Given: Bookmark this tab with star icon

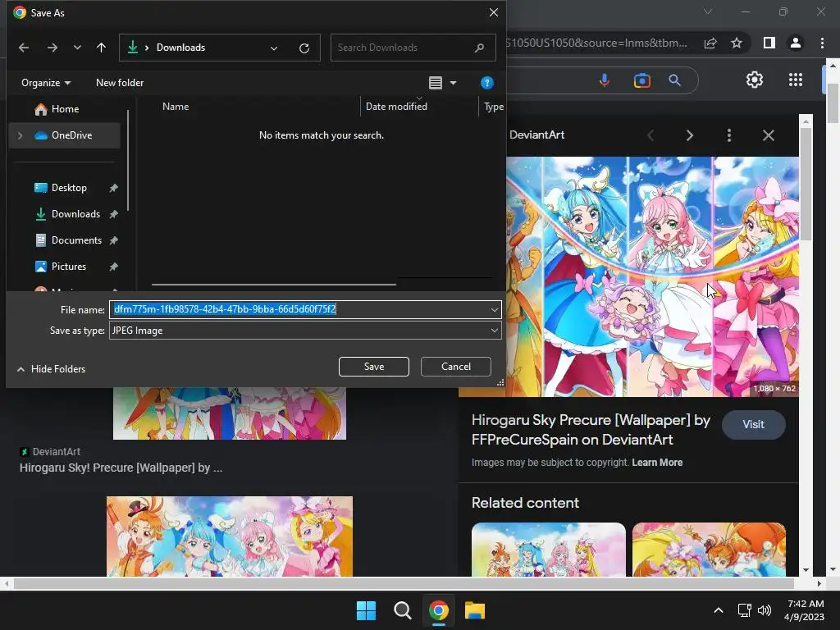Looking at the screenshot, I should (x=737, y=43).
